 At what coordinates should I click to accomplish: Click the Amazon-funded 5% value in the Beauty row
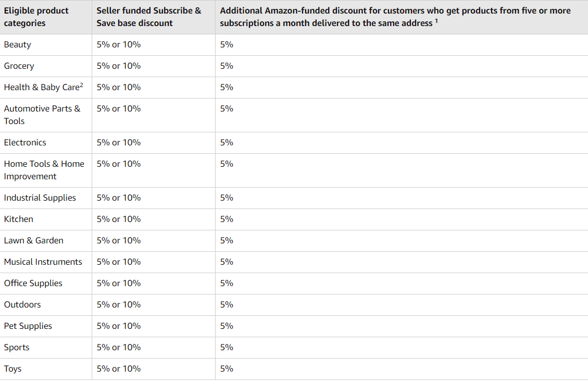(227, 45)
